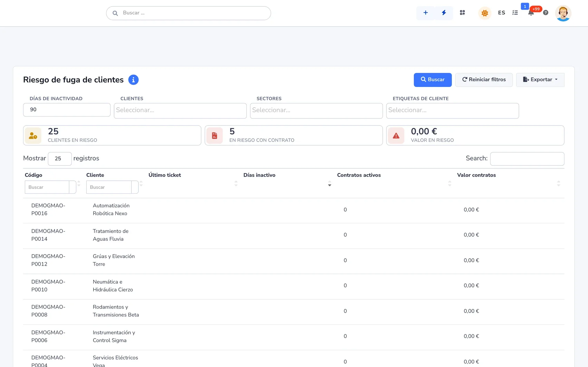588x367 pixels.
Task: Sort by Último ticket column
Action: click(x=236, y=184)
